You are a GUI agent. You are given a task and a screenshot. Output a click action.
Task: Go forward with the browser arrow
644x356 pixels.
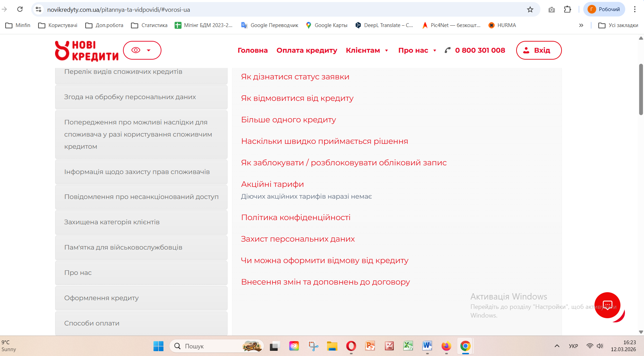[x=5, y=9]
